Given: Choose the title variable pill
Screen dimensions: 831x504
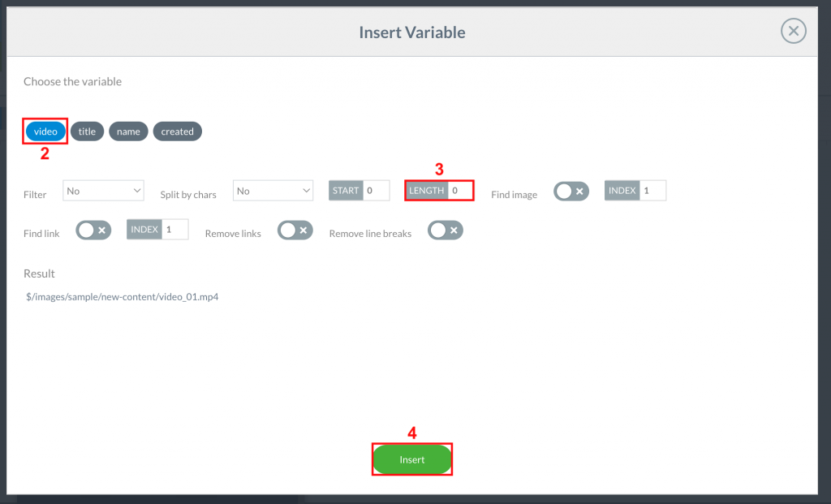Looking at the screenshot, I should click(x=87, y=131).
